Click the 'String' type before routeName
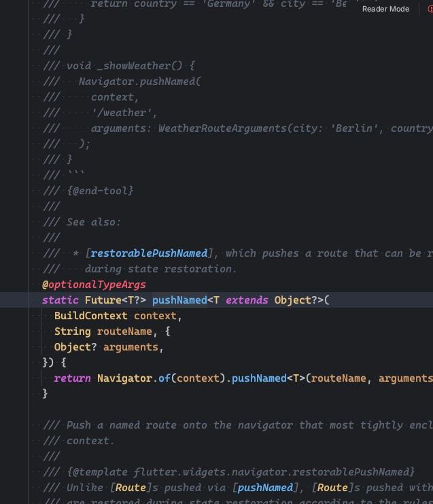This screenshot has width=433, height=504. coord(72,331)
